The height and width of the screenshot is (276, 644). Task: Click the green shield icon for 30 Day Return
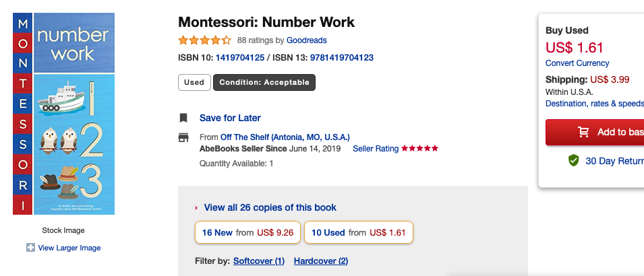point(573,160)
